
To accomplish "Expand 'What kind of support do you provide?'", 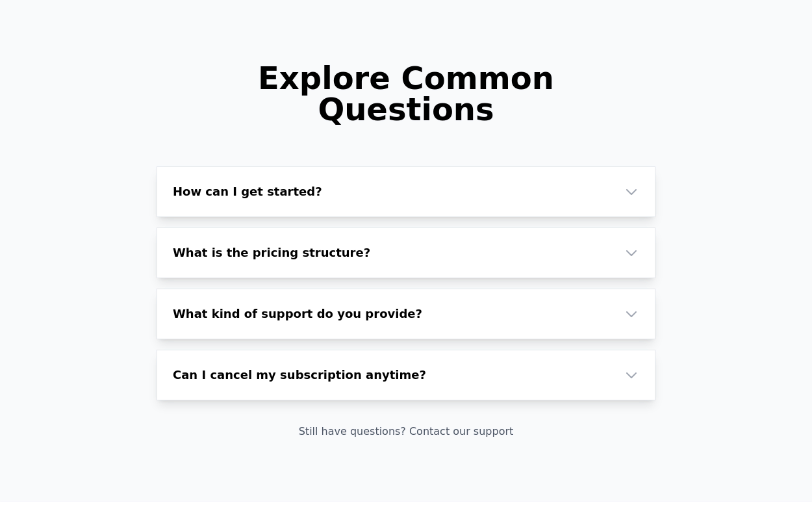I will pos(298,314).
